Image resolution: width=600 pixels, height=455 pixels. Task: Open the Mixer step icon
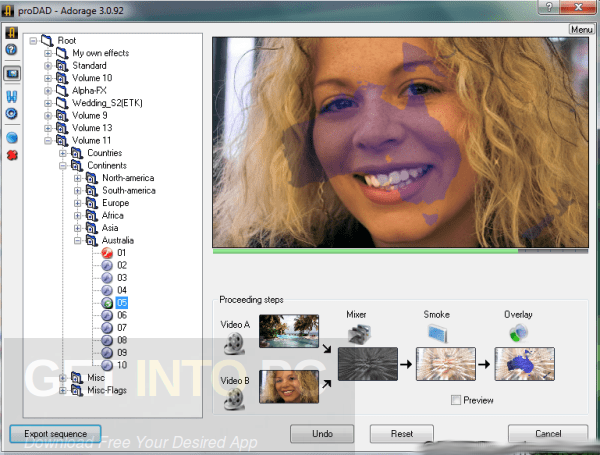click(x=359, y=334)
